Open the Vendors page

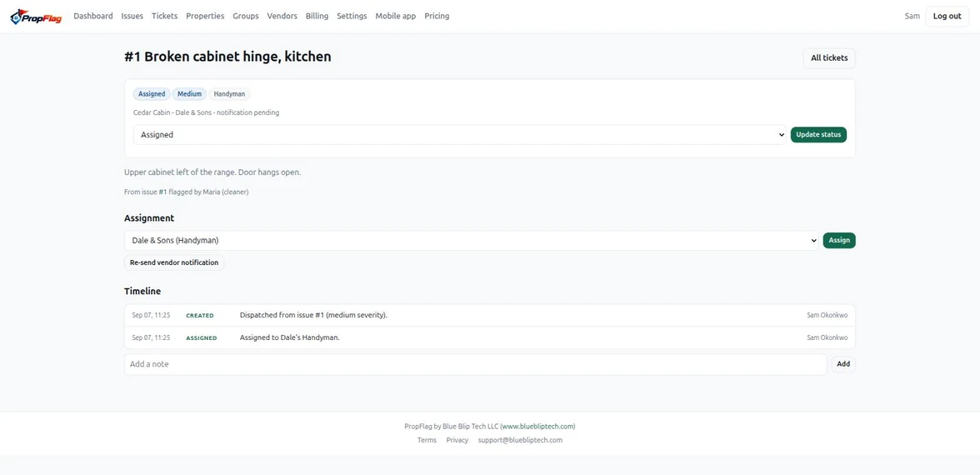click(282, 17)
